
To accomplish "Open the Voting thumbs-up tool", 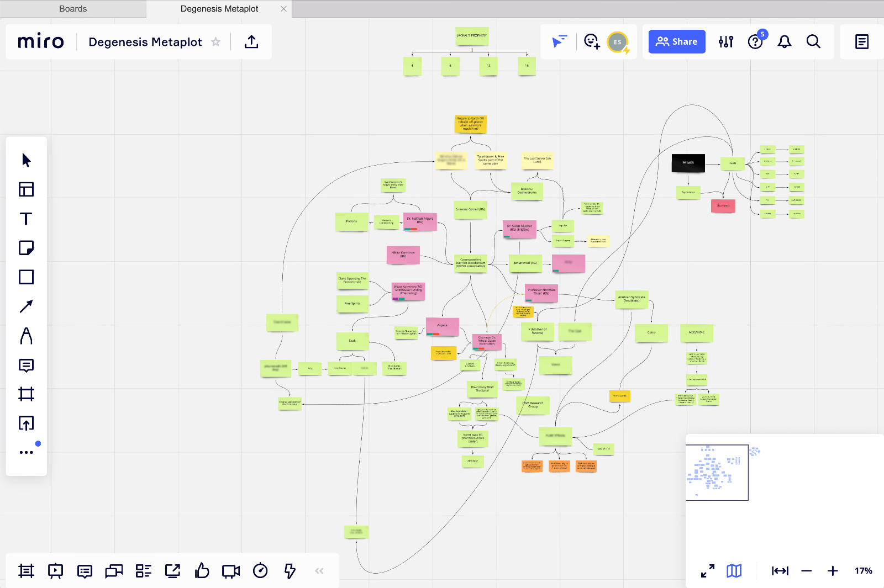I will [x=202, y=571].
